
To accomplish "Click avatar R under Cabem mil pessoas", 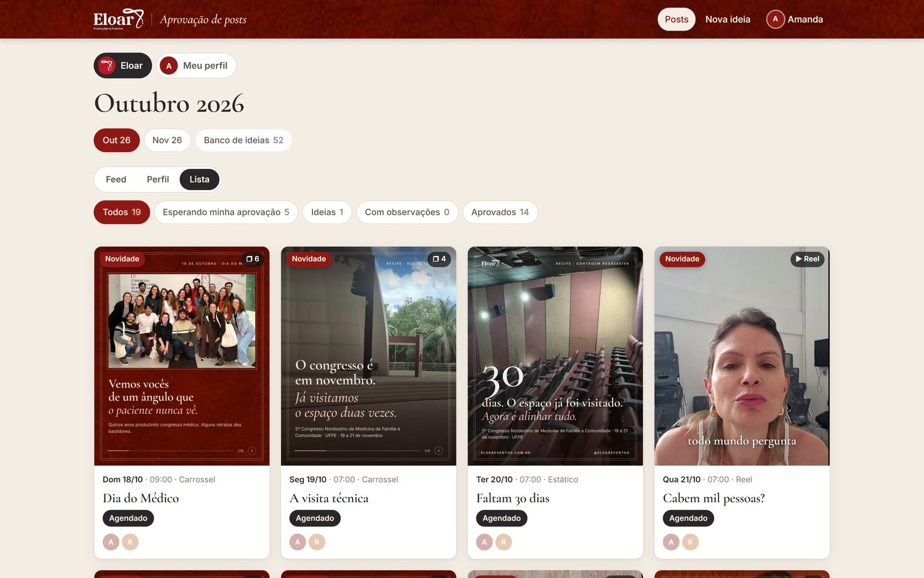I will [x=690, y=542].
